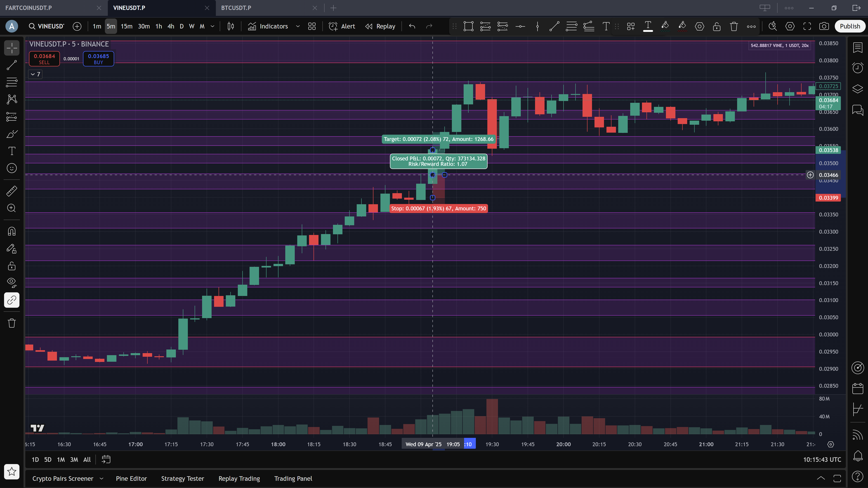Viewport: 868px width, 488px height.
Task: Hide all drawings with eye icon
Action: coord(12,282)
